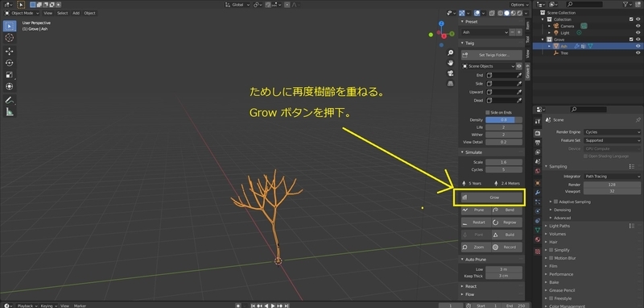Open the Render Engine Cycles dropdown
The width and height of the screenshot is (644, 308).
[612, 132]
